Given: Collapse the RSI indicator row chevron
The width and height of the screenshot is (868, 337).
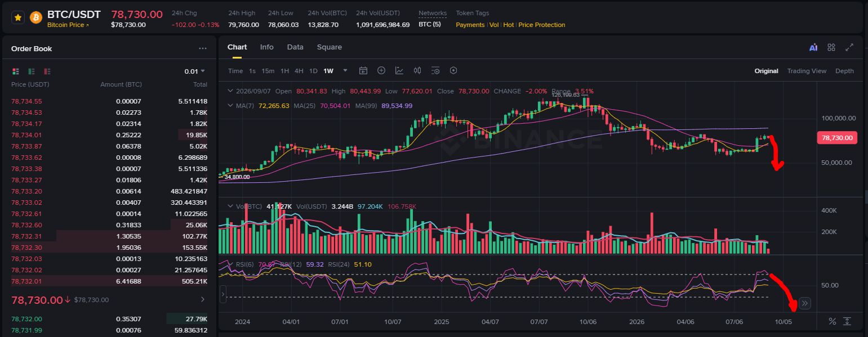Looking at the screenshot, I should (x=230, y=264).
